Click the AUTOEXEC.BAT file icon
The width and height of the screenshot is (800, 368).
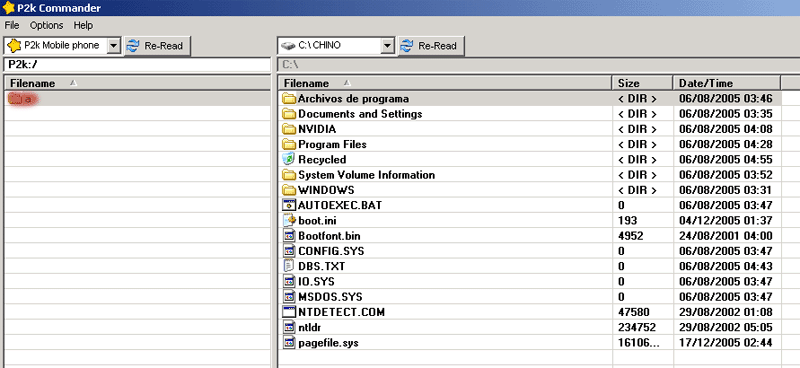coord(289,205)
